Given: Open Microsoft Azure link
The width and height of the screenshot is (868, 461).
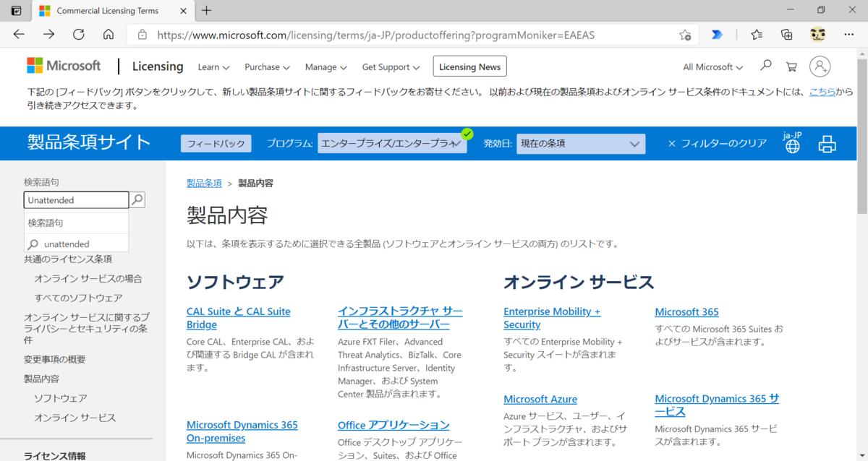Looking at the screenshot, I should 540,399.
